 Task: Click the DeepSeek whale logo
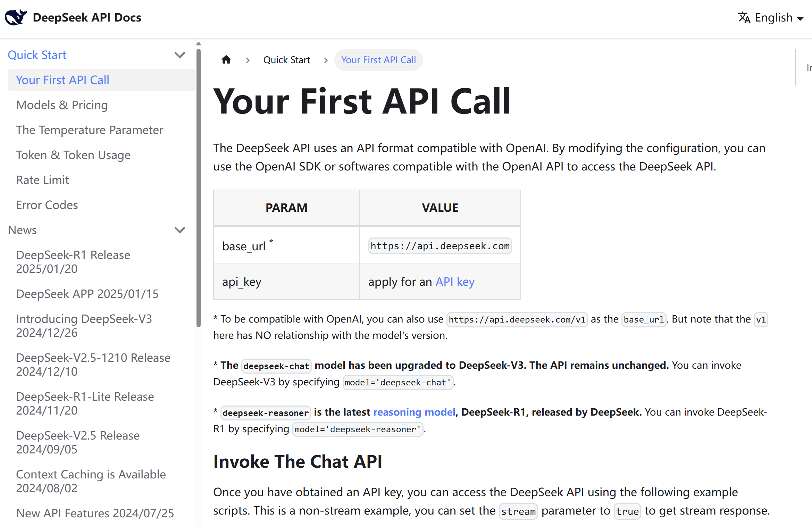coord(16,17)
